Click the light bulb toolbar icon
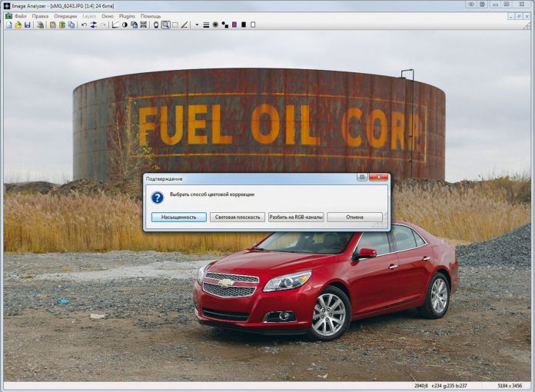 (x=156, y=25)
